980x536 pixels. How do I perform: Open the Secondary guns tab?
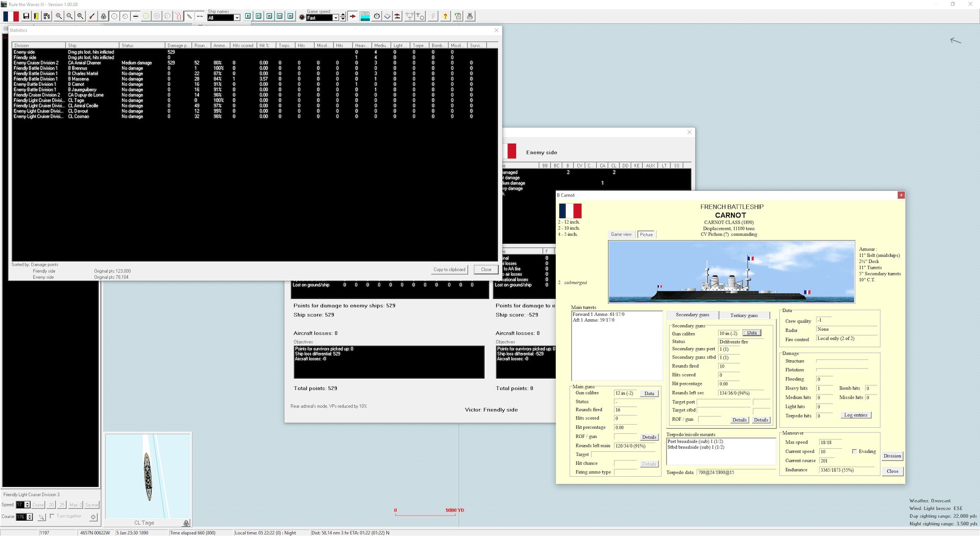pos(692,315)
